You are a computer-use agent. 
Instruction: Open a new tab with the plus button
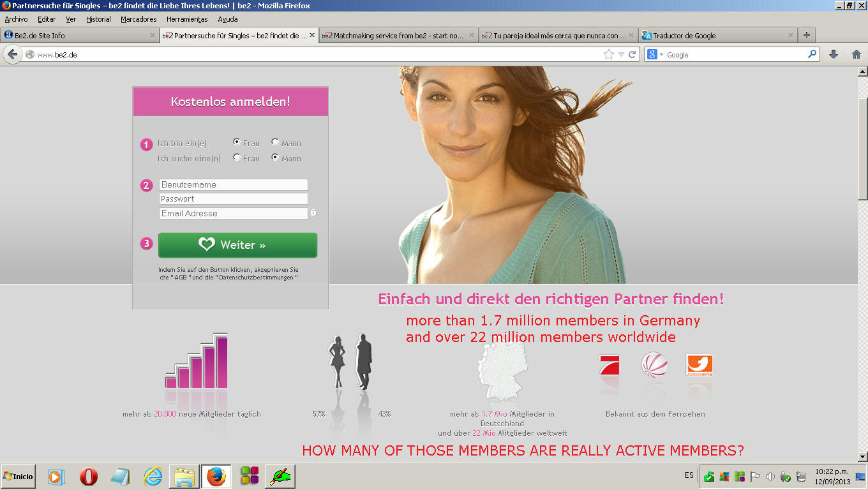click(x=807, y=35)
